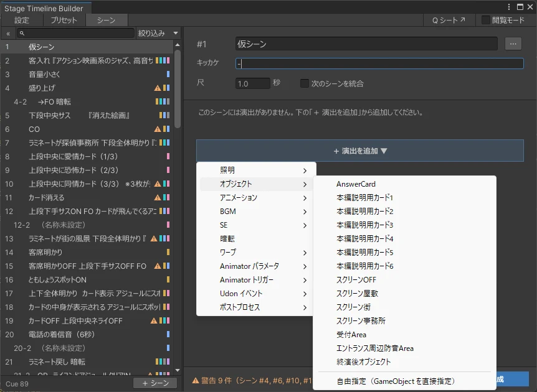Toggle the 閲覧モード checkbox
Image resolution: width=537 pixels, height=392 pixels.
(485, 20)
